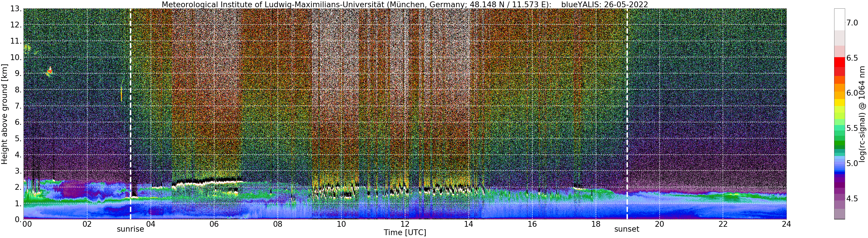Click the y-axis tick label '4.'
This screenshot has width=868, height=238.
[18, 155]
